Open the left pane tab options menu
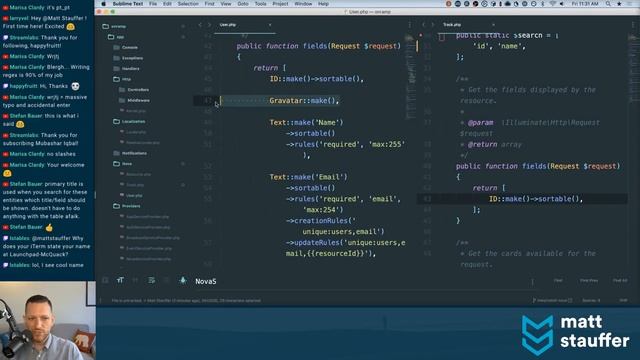 pos(410,25)
